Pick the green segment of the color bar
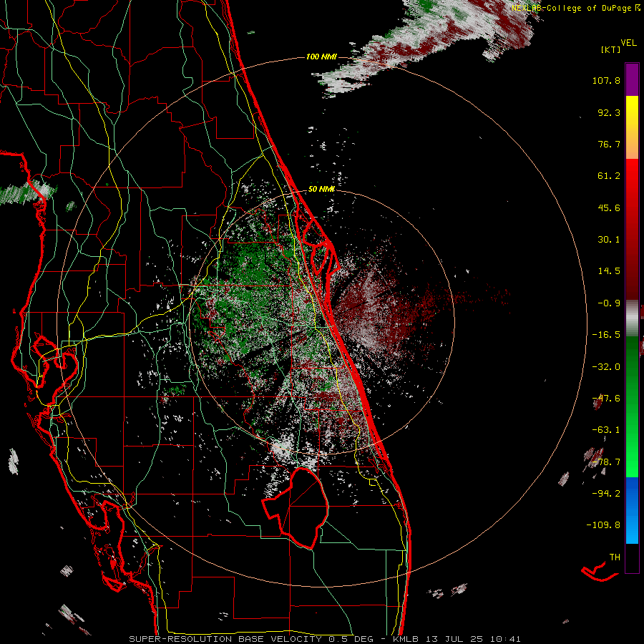Image resolution: width=644 pixels, height=644 pixels. [x=632, y=406]
